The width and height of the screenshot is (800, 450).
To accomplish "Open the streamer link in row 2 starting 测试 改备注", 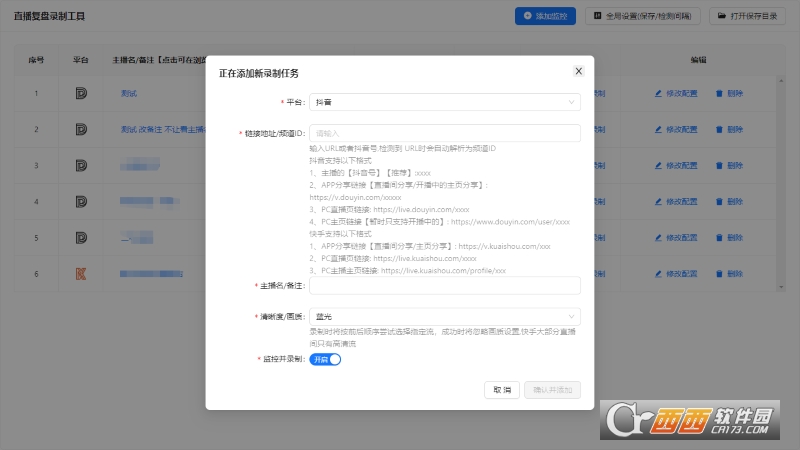I will click(x=163, y=130).
